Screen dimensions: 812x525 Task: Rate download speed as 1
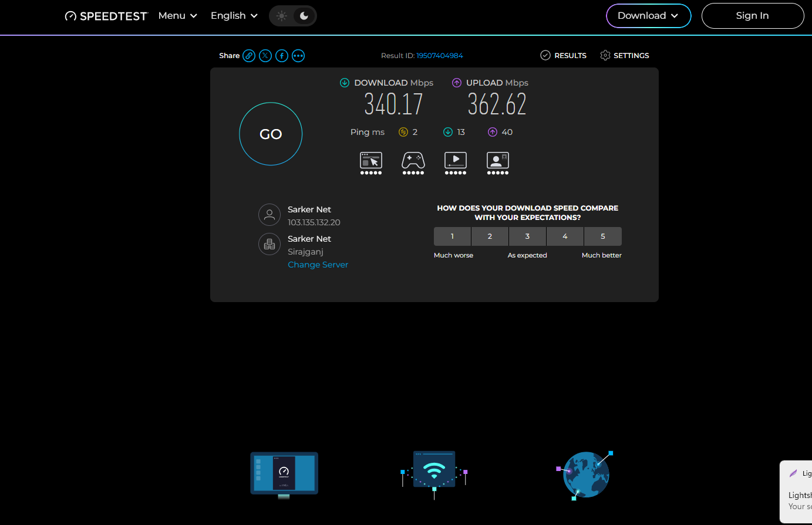(452, 236)
